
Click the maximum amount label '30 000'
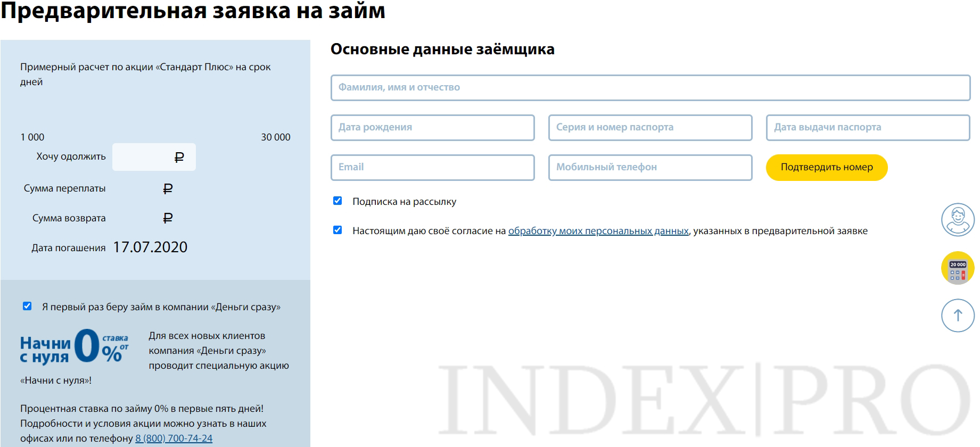tap(276, 137)
